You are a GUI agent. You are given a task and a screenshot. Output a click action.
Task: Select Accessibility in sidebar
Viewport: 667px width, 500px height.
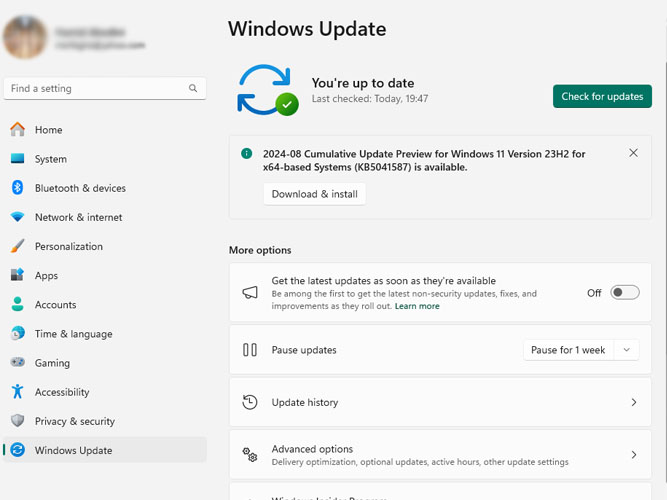(x=105, y=391)
